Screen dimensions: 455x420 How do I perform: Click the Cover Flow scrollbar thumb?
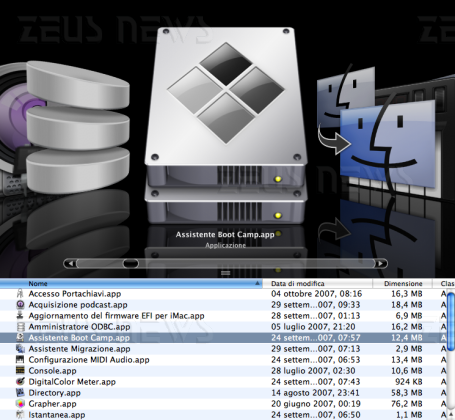[130, 264]
